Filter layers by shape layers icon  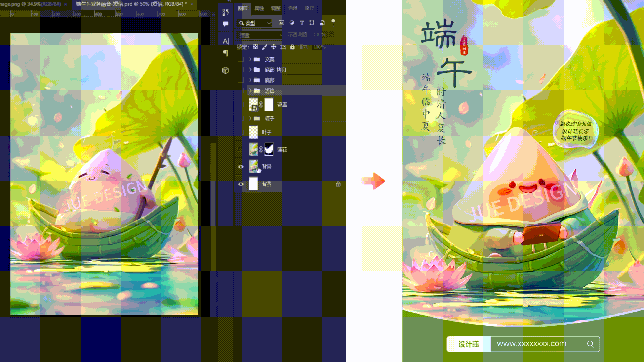tap(312, 23)
